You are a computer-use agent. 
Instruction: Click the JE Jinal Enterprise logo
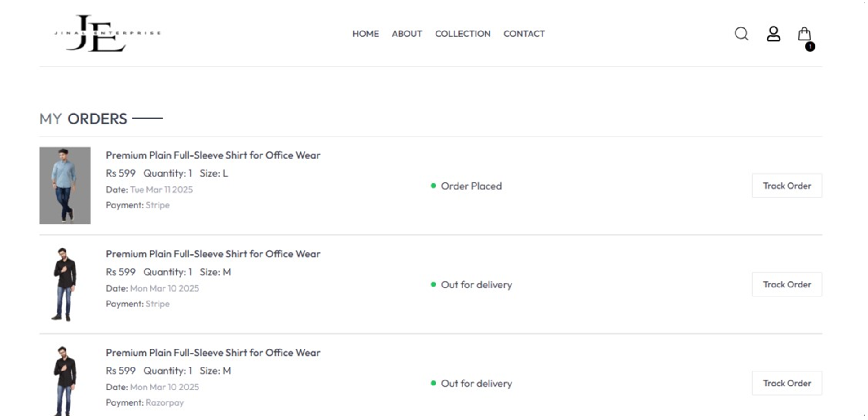tap(107, 33)
